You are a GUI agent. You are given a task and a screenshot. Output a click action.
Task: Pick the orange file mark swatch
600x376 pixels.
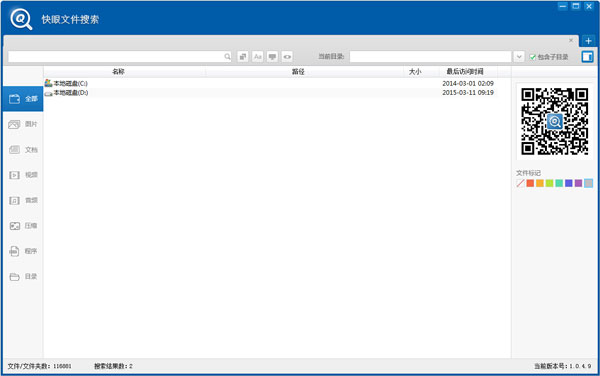coord(540,183)
